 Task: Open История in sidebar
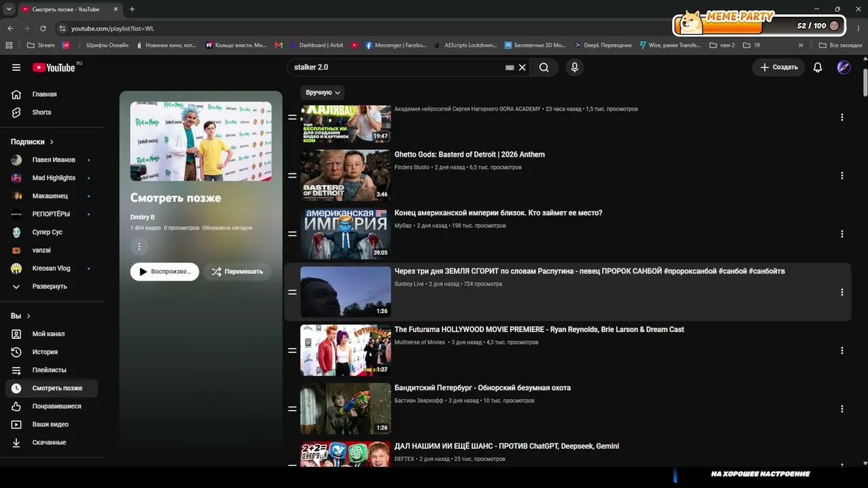[52, 352]
